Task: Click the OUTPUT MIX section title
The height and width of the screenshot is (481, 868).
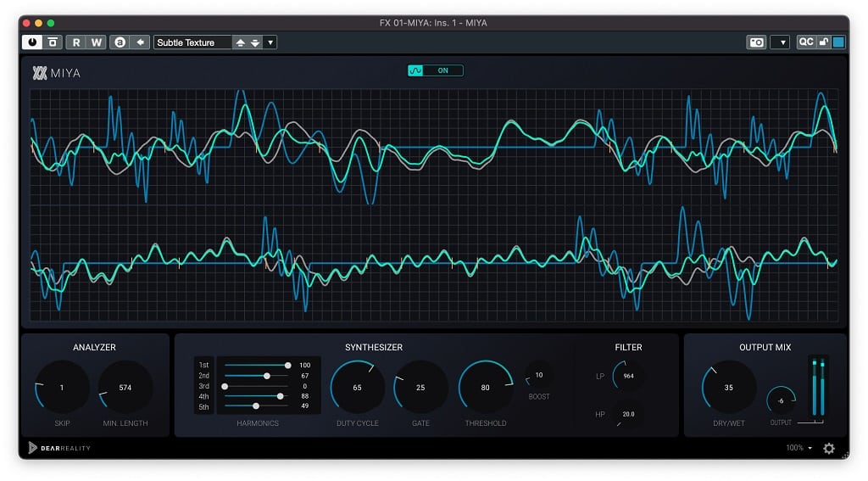Action: pyautogui.click(x=765, y=347)
